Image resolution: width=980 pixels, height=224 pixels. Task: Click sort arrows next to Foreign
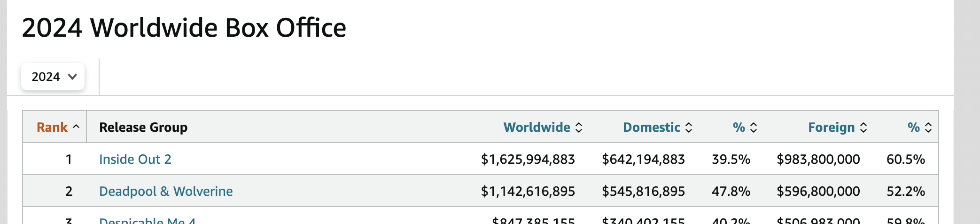click(x=863, y=128)
